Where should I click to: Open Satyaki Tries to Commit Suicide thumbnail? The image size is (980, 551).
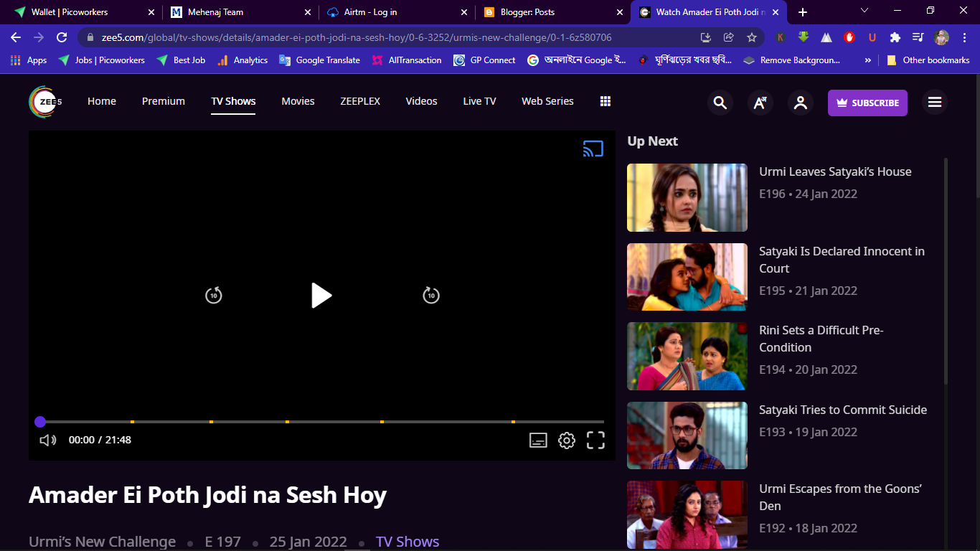pos(687,435)
